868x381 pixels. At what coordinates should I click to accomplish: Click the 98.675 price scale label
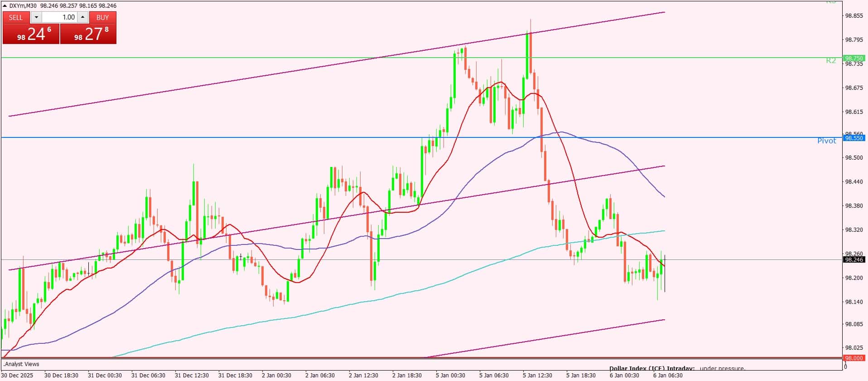coord(854,88)
